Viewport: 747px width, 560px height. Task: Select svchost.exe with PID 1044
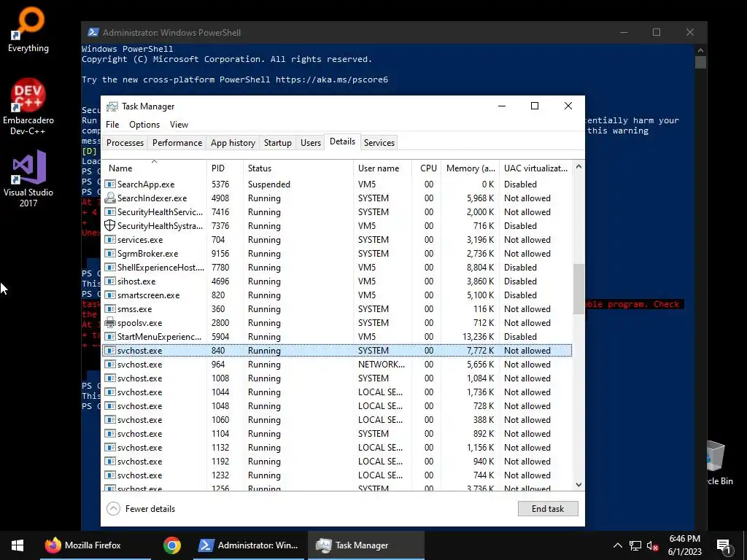[x=337, y=392]
